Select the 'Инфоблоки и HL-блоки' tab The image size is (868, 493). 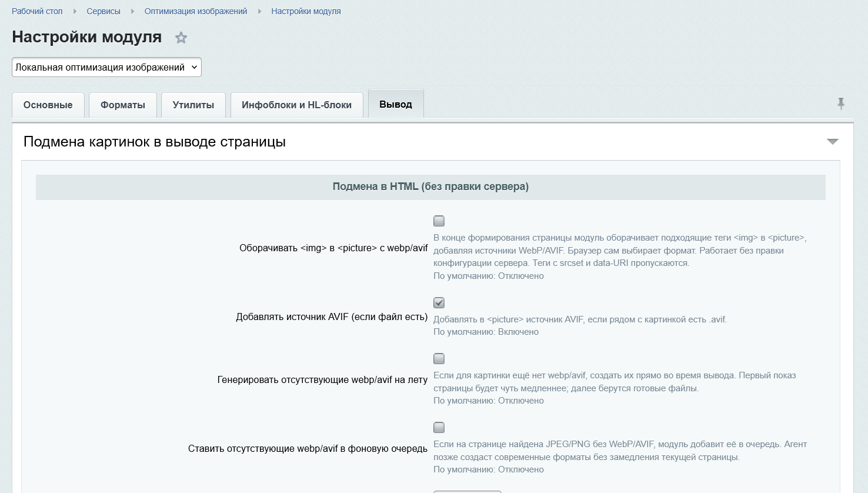(x=296, y=105)
